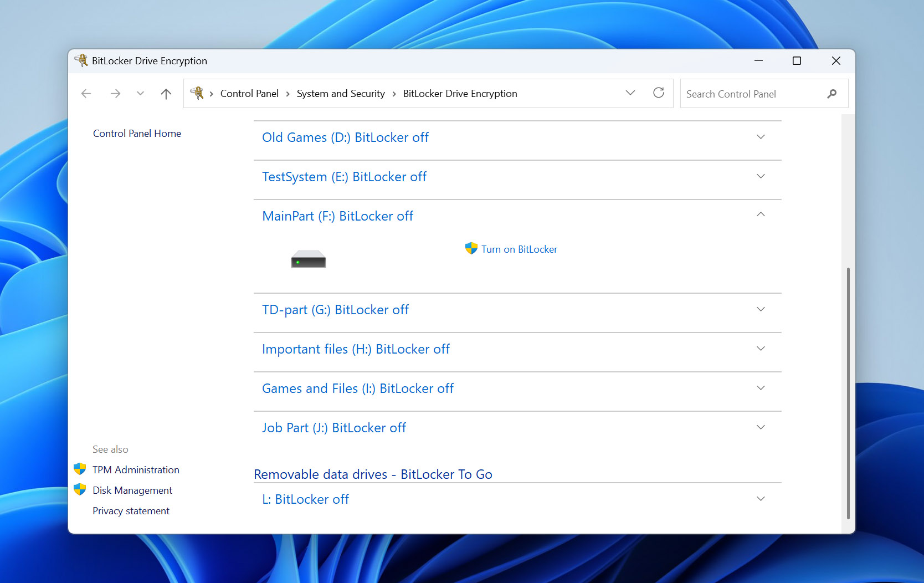Expand L: removable drive chevron
The image size is (924, 583).
(761, 499)
